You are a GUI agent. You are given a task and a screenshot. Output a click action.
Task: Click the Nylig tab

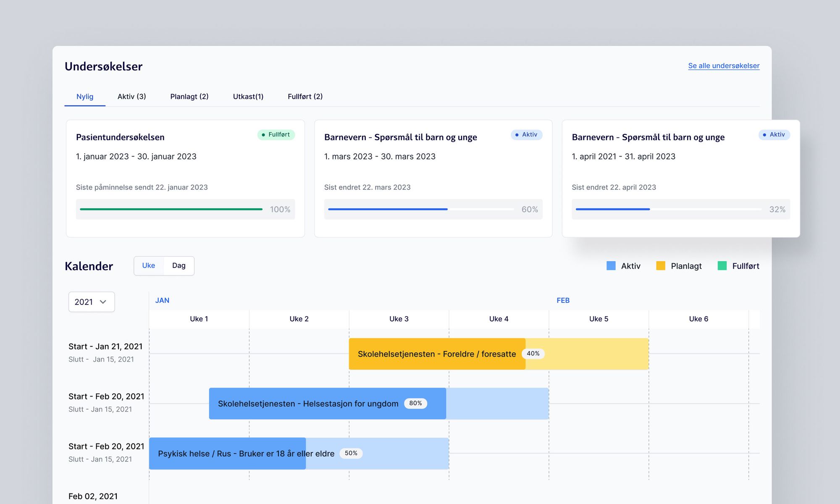(x=84, y=97)
